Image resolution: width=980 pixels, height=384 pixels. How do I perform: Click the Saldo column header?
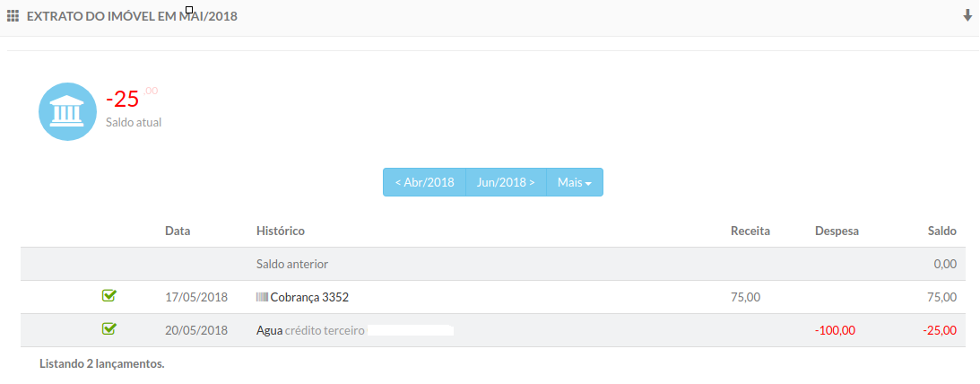coord(941,231)
